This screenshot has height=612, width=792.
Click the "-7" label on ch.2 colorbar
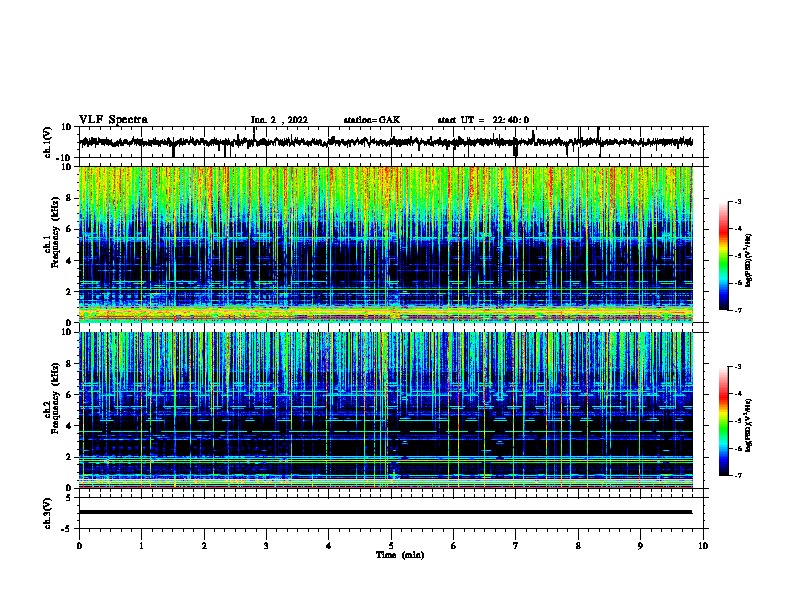(738, 475)
